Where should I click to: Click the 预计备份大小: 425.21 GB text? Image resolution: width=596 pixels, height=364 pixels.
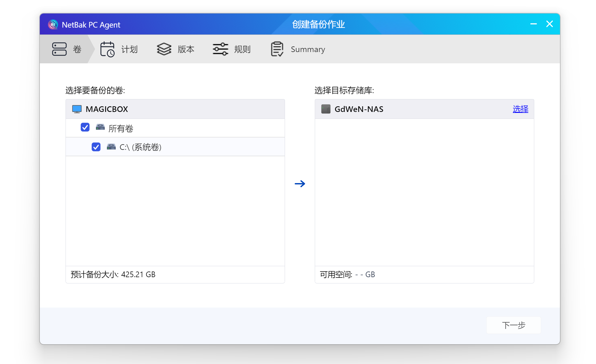pos(113,274)
